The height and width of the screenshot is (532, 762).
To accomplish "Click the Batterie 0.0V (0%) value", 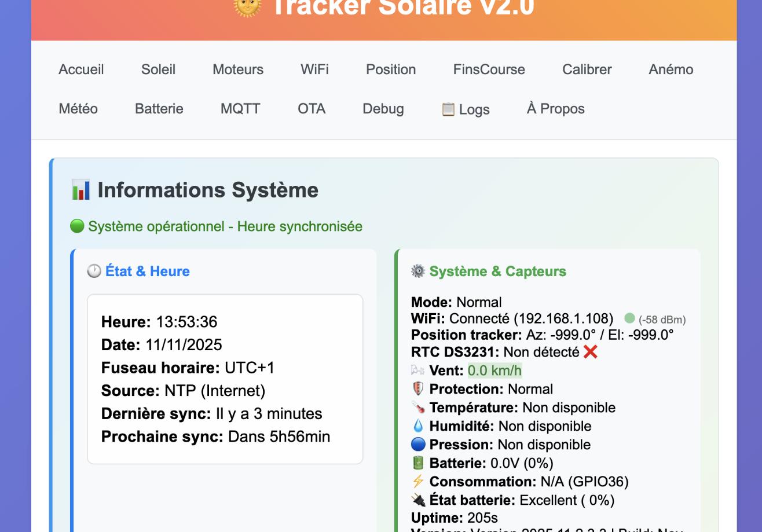I will 522,463.
